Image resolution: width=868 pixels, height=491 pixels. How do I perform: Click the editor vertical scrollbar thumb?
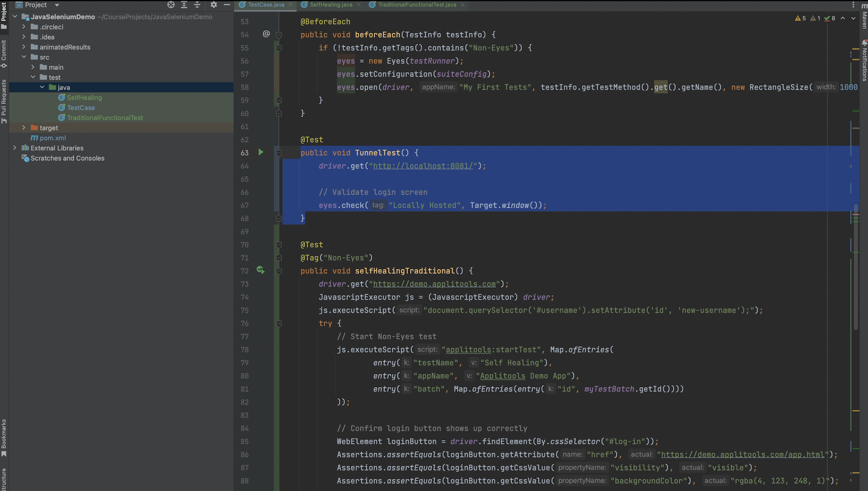(x=856, y=267)
